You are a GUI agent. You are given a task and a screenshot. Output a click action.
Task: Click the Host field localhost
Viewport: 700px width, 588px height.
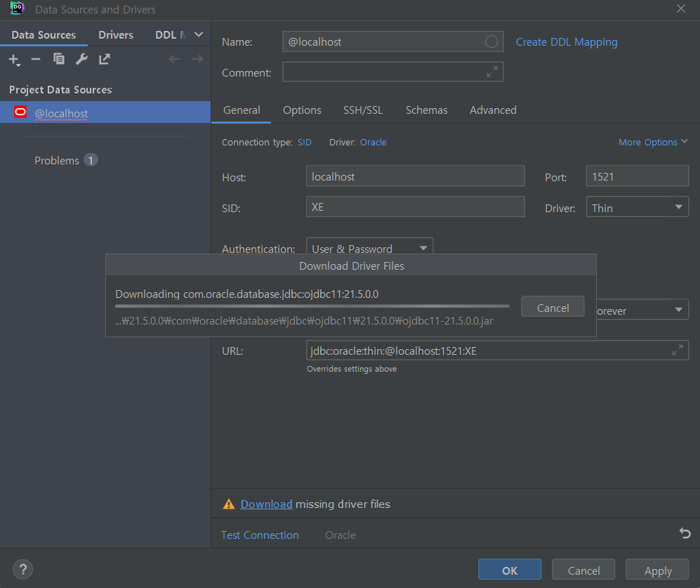pos(415,176)
